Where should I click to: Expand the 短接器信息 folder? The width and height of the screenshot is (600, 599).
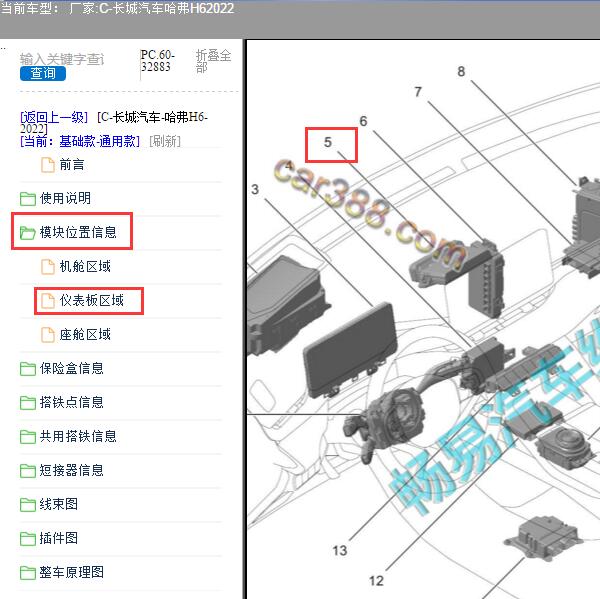click(72, 470)
